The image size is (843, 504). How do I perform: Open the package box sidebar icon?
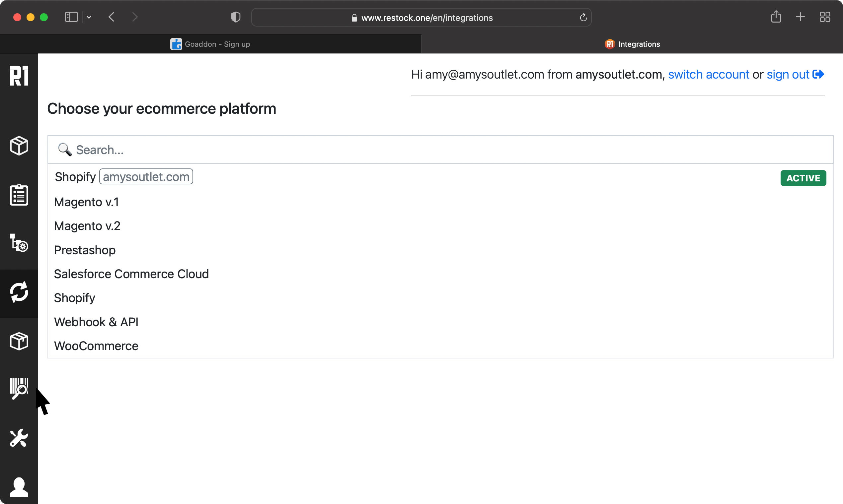(19, 341)
